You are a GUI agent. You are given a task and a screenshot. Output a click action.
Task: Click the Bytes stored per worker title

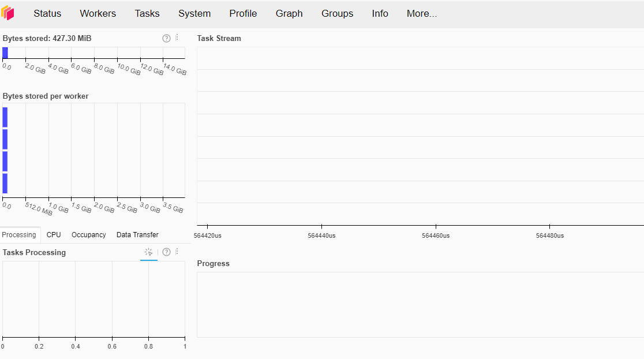(46, 96)
